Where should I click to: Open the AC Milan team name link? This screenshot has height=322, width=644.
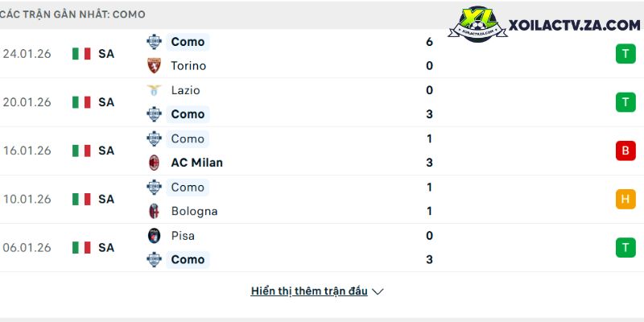click(196, 163)
